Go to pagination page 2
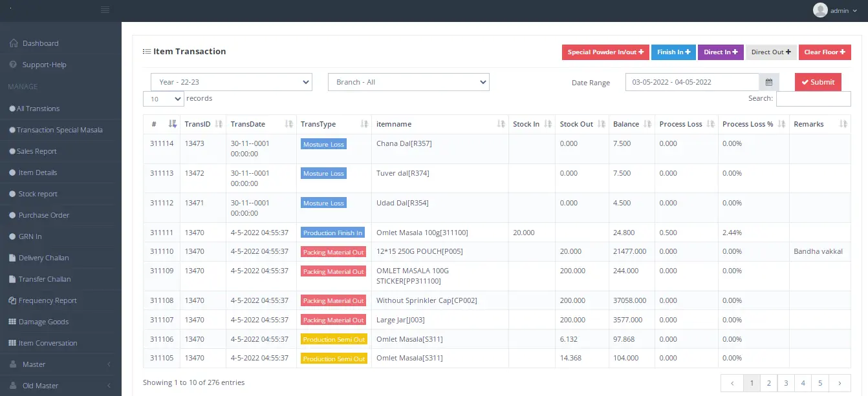This screenshot has height=396, width=868. pos(768,383)
